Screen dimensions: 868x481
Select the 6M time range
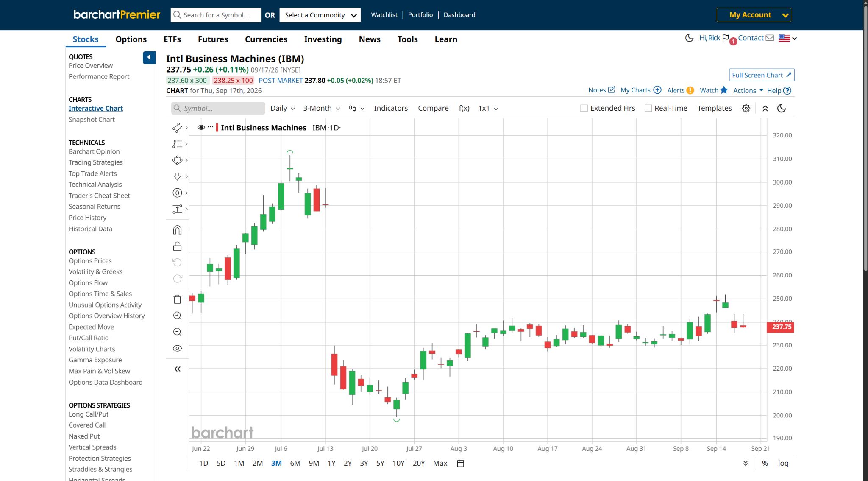coord(295,463)
